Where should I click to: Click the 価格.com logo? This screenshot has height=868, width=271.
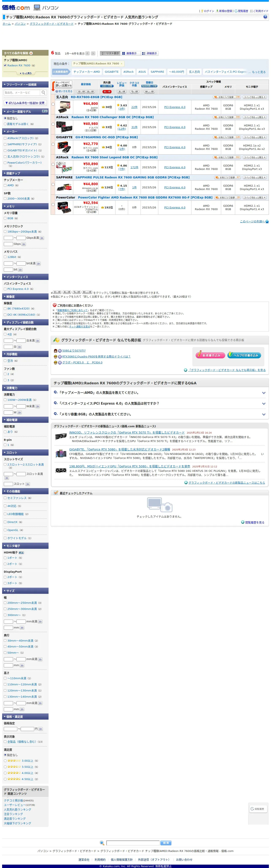[x=16, y=7]
